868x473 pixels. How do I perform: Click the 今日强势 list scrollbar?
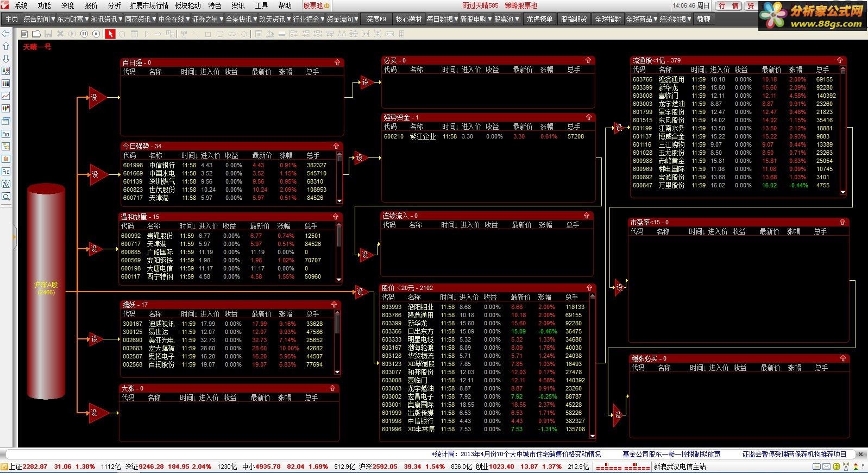339,178
